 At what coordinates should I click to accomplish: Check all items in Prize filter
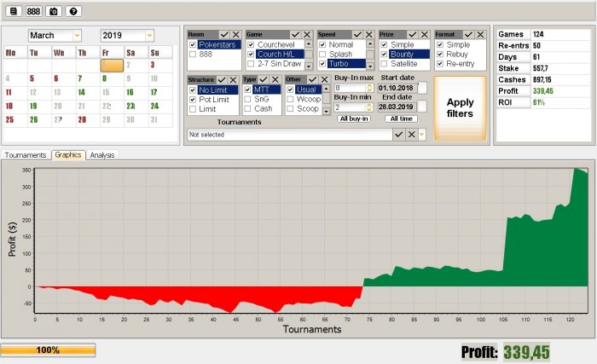413,35
